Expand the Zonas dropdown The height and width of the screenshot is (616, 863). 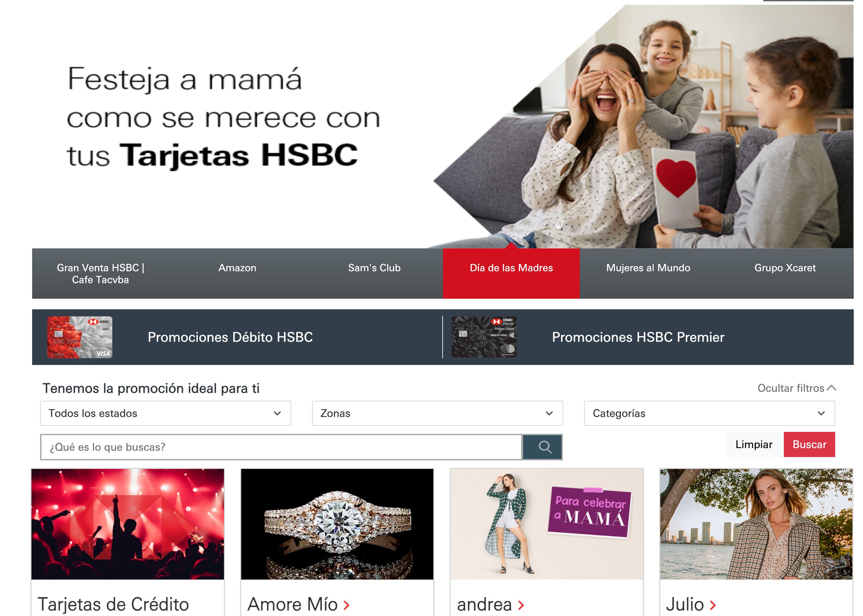point(437,413)
